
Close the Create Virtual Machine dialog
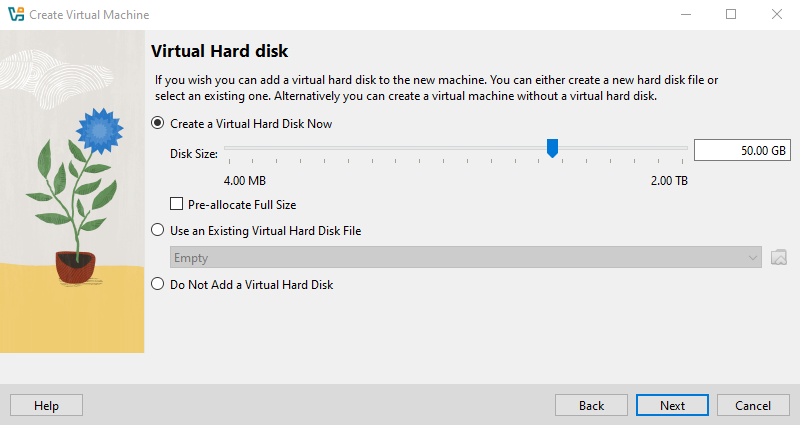[x=777, y=15]
